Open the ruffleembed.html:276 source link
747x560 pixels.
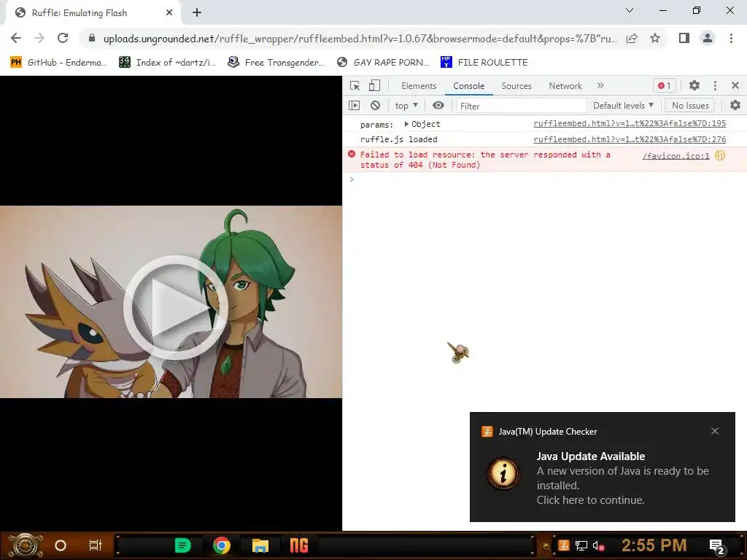tap(630, 139)
